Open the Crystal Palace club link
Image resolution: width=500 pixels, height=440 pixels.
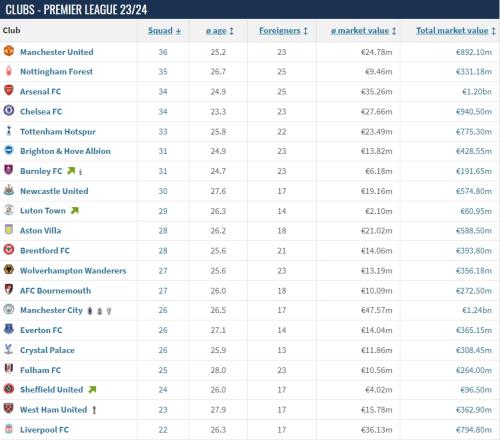pyautogui.click(x=47, y=350)
